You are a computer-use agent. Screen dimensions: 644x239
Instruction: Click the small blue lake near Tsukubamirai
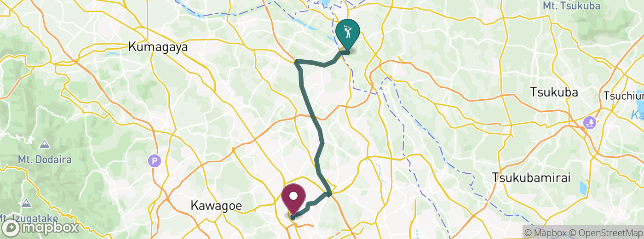[584, 188]
